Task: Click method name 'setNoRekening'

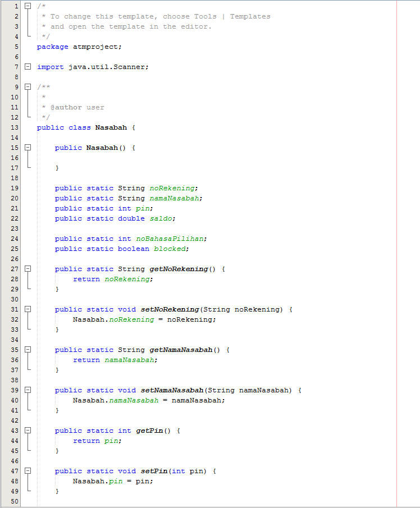Action: point(170,309)
